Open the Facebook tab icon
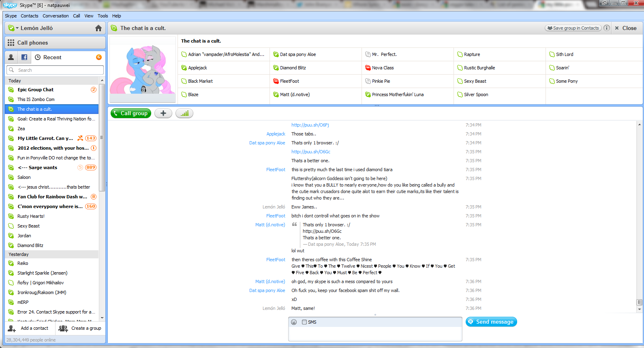 24,57
